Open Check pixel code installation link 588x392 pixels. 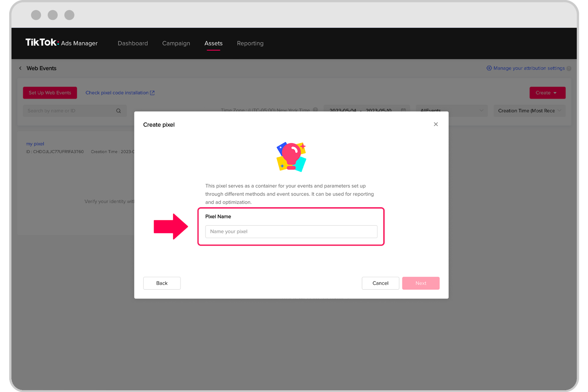click(120, 93)
